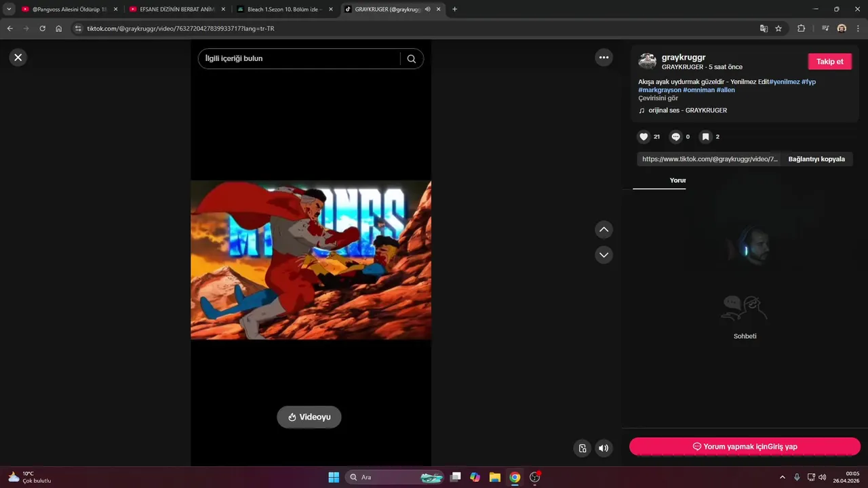Open 'orijinal ses - GRAYKRUGER' sound link
The width and height of the screenshot is (868, 488).
point(688,110)
